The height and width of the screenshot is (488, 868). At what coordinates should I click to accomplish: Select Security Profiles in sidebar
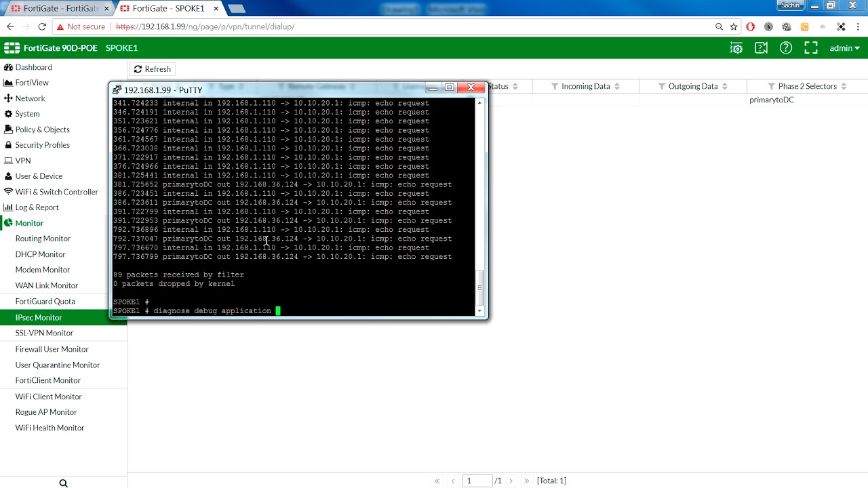42,145
